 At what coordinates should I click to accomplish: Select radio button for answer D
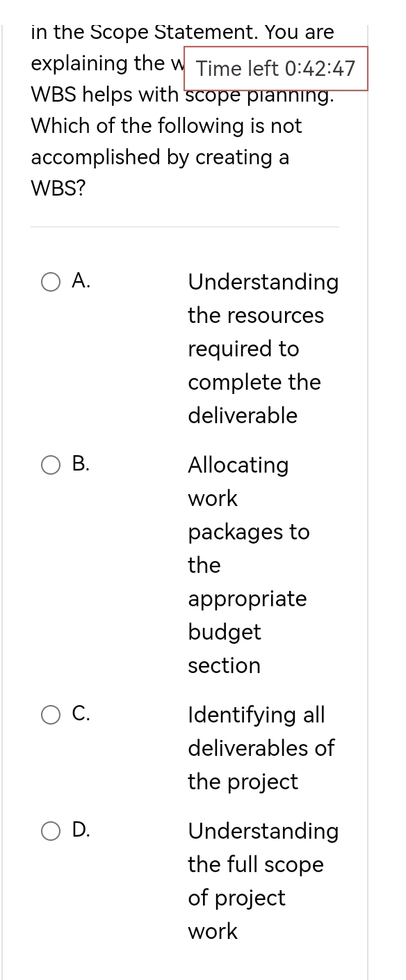[50, 830]
